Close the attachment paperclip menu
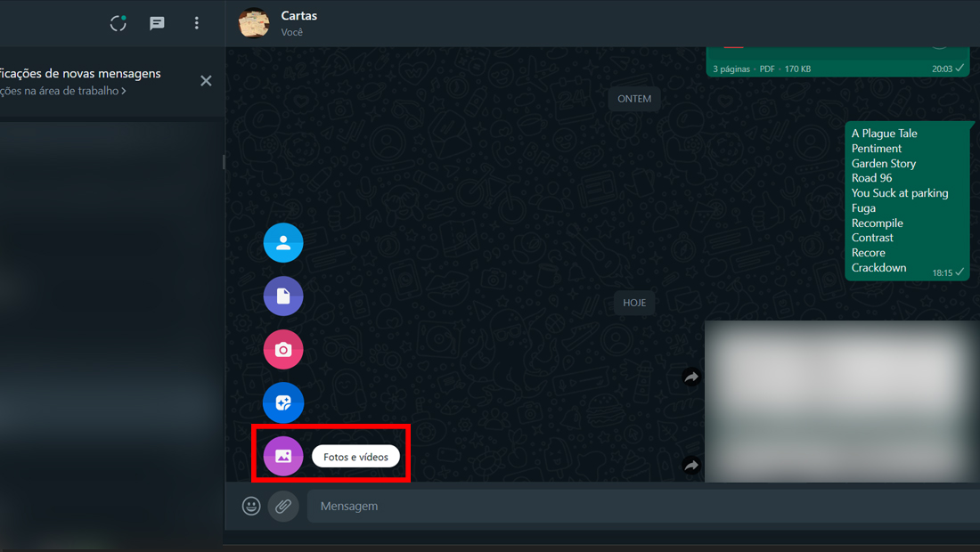Image resolution: width=980 pixels, height=552 pixels. point(283,506)
